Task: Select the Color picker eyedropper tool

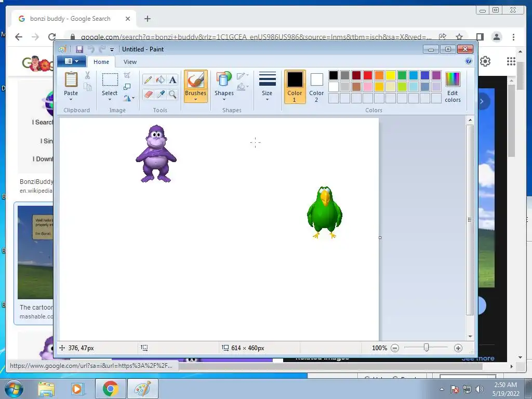Action: tap(160, 94)
